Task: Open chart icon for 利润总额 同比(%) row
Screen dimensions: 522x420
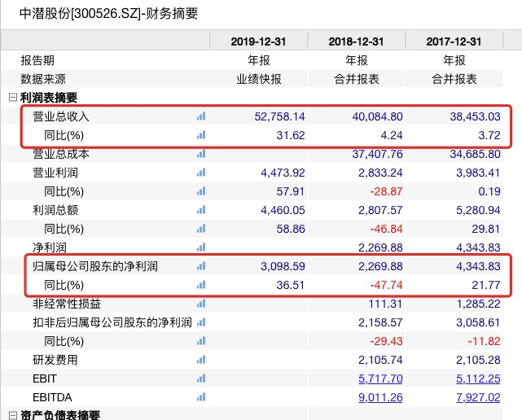Action: [x=201, y=229]
